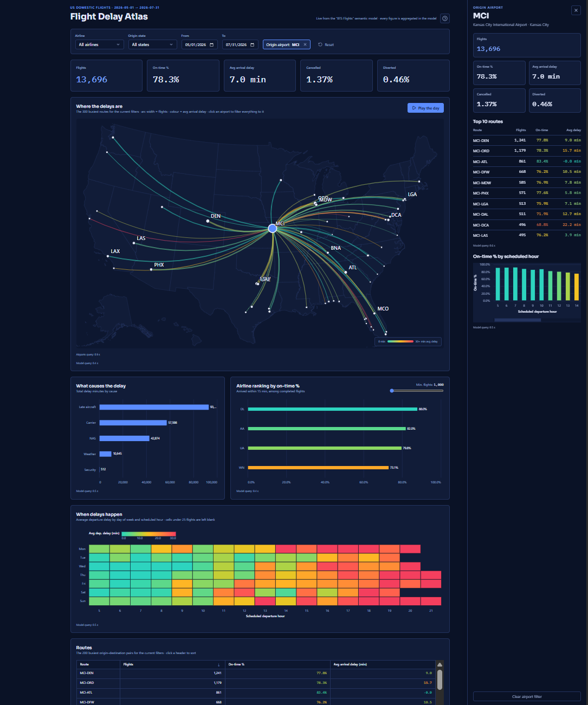Click the From date field 05/01/2026
Screen dimensions: 588x705
coord(199,44)
